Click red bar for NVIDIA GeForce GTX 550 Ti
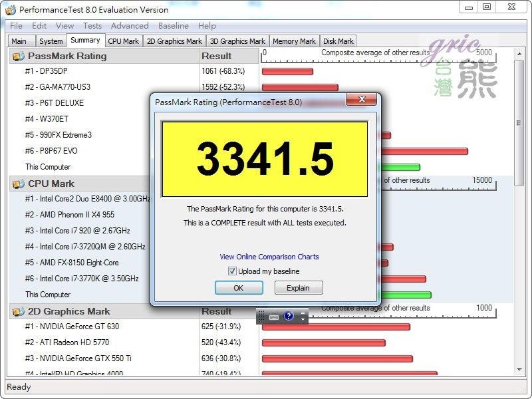This screenshot has height=399, width=532. point(337,359)
